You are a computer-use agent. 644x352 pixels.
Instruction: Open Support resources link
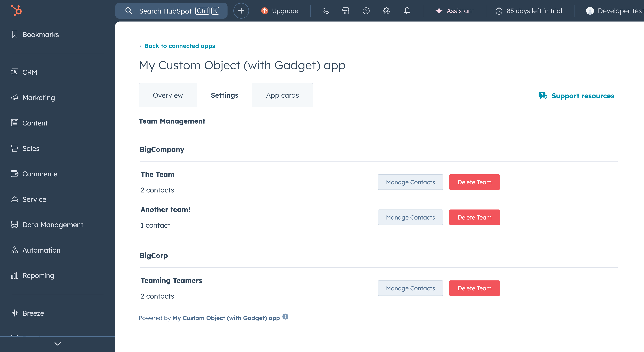tap(582, 96)
